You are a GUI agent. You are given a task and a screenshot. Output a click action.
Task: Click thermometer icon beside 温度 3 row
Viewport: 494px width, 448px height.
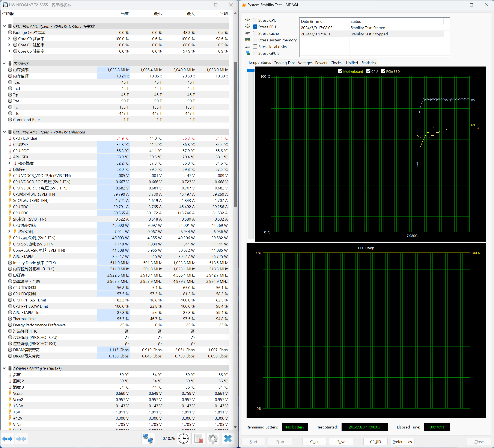(10, 387)
